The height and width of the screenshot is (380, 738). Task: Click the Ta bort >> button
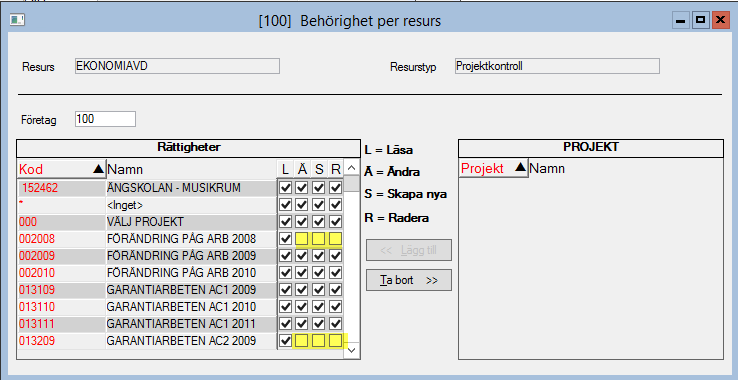click(x=409, y=280)
